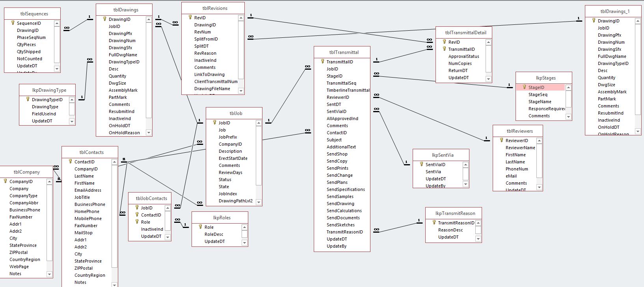The height and width of the screenshot is (287, 644).
Task: Click the key icon beside ReviewerID
Action: 501,141
